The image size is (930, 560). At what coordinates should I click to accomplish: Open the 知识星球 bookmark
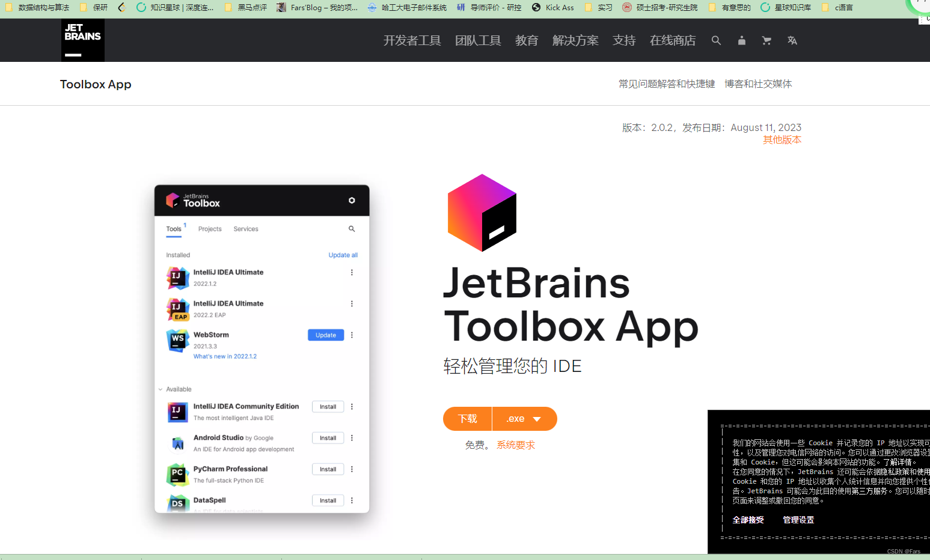pyautogui.click(x=175, y=7)
